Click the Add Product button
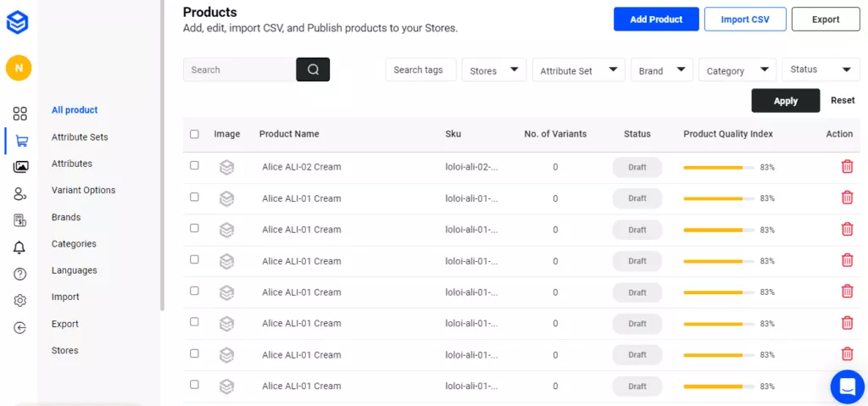 coord(656,19)
